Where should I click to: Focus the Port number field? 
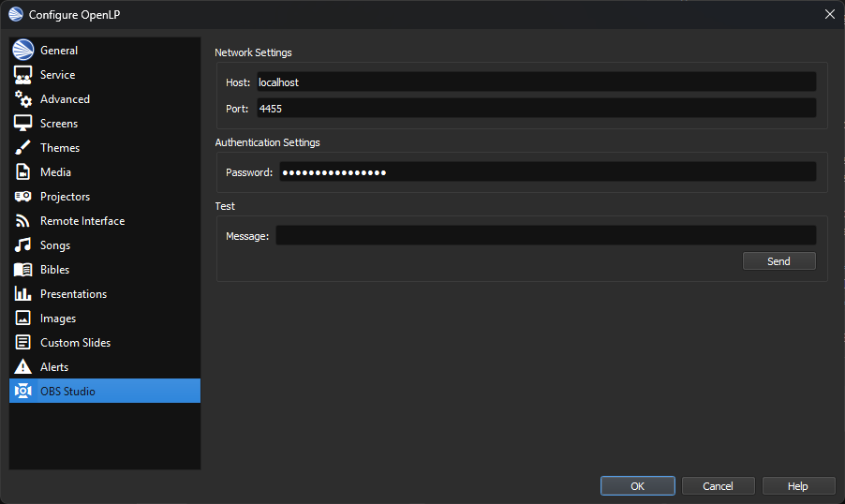[535, 109]
